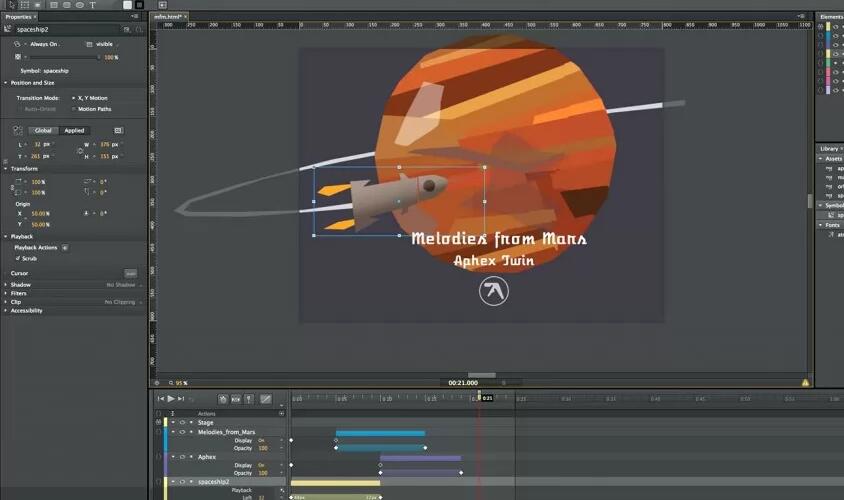Click the W width value field
This screenshot has width=844, height=500.
tap(105, 144)
